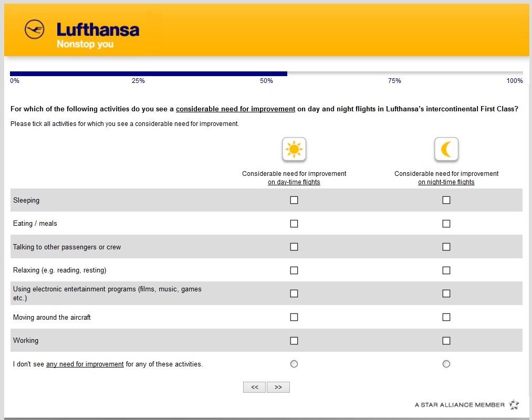This screenshot has height=420, width=532.
Task: Tick Talking to passengers day-time checkbox
Action: 294,247
